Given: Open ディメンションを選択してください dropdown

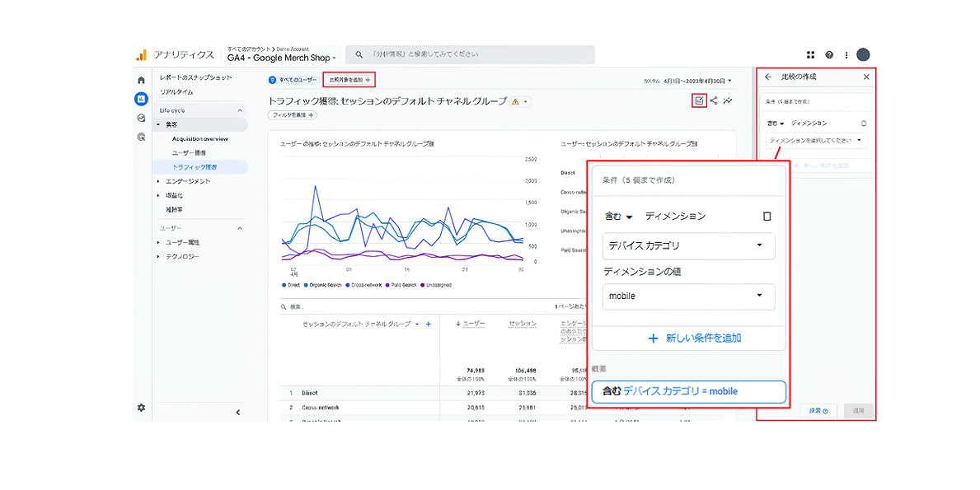Looking at the screenshot, I should tap(816, 141).
